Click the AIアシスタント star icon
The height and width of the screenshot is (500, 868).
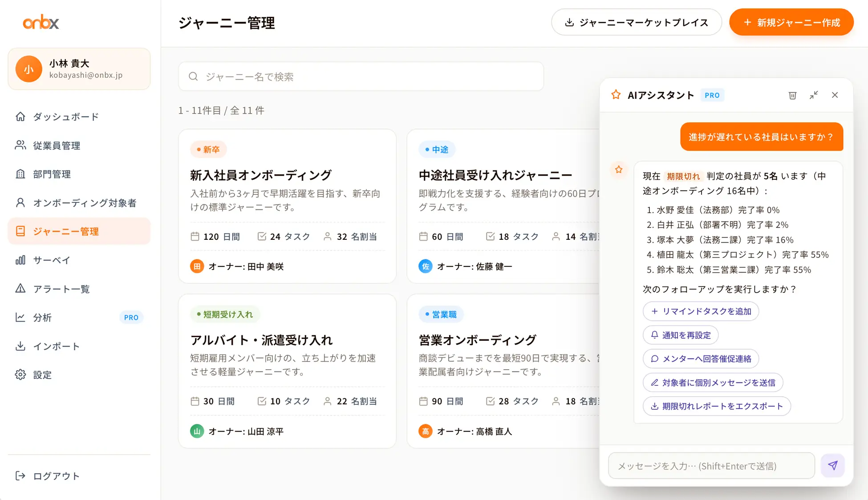pos(616,95)
